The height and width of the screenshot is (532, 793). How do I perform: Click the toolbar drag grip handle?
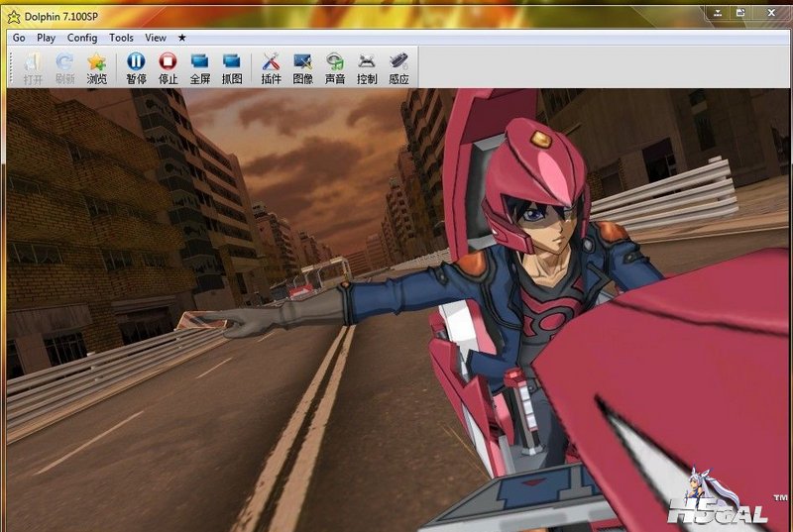click(x=11, y=67)
